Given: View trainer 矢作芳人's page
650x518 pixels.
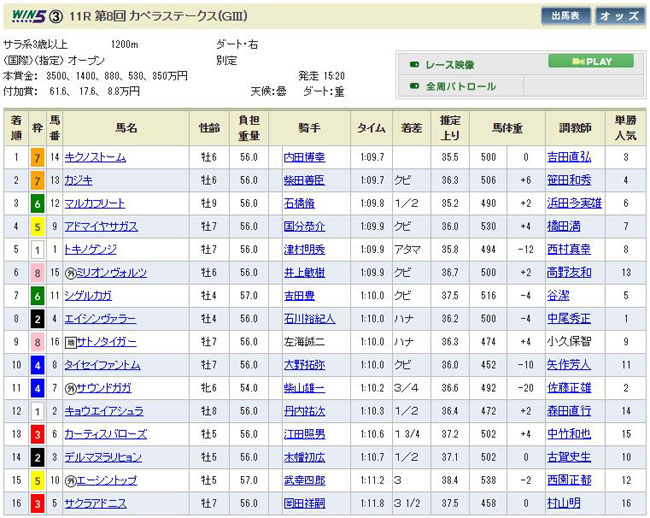Looking at the screenshot, I should pos(568,364).
